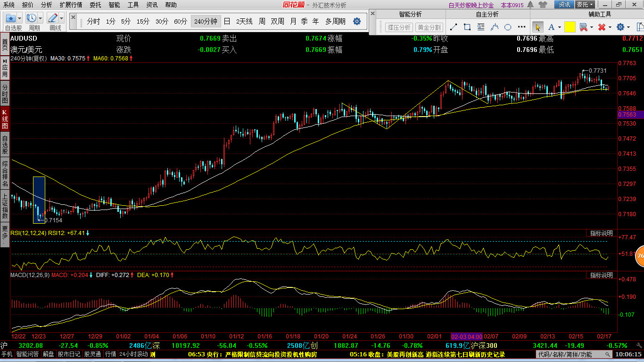Select the ellipse drawing tool
Screen dimensions: 644x362
click(508, 27)
